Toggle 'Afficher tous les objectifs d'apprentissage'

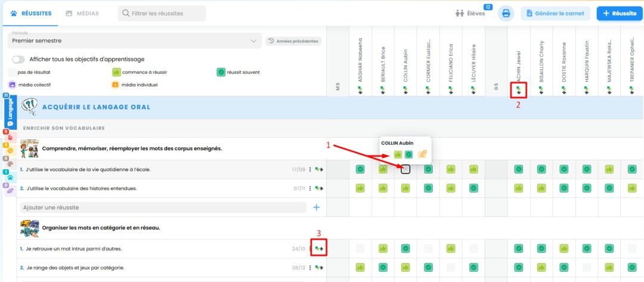pos(18,59)
